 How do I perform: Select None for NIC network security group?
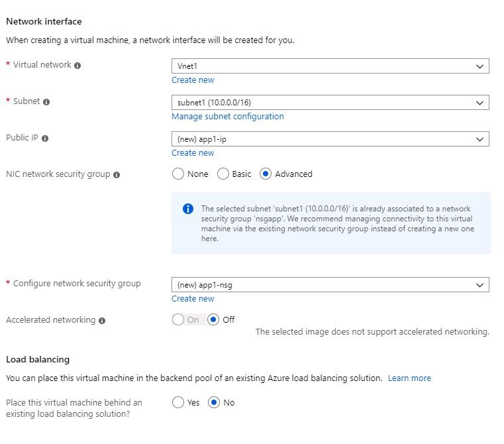click(x=177, y=174)
